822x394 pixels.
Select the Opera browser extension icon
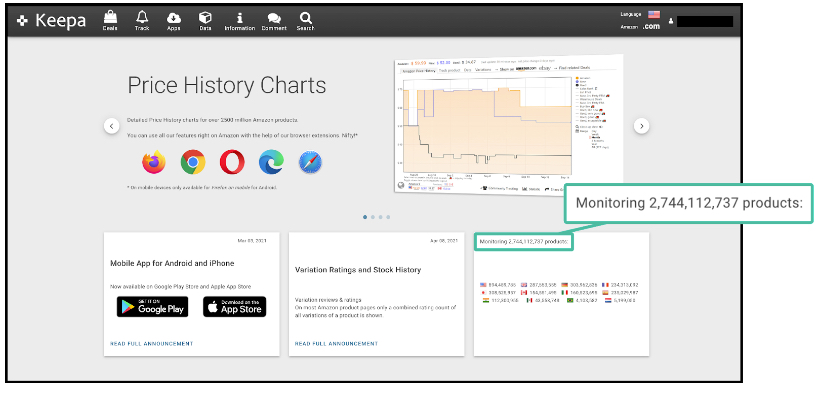232,162
